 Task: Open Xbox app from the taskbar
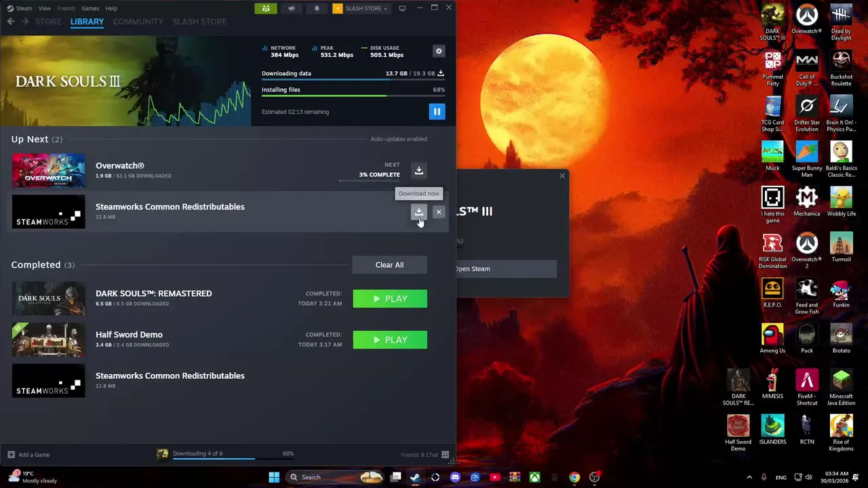click(534, 477)
